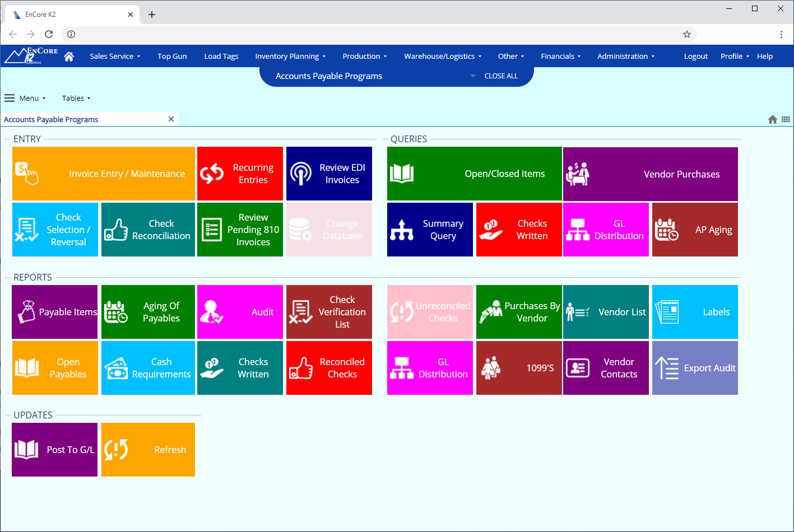This screenshot has height=532, width=794.
Task: Click the home icon beside EnCore logo
Action: pyautogui.click(x=69, y=57)
